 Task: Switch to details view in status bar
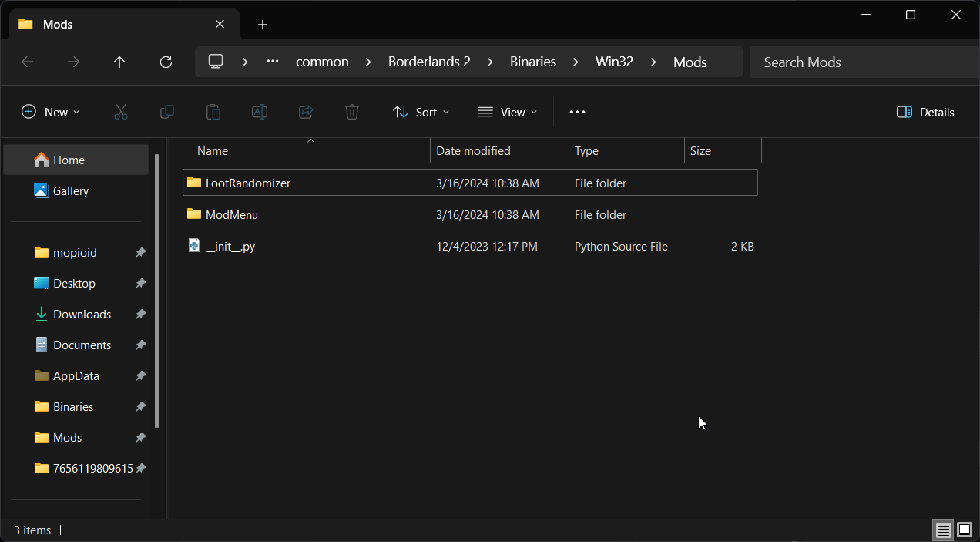coord(943,530)
